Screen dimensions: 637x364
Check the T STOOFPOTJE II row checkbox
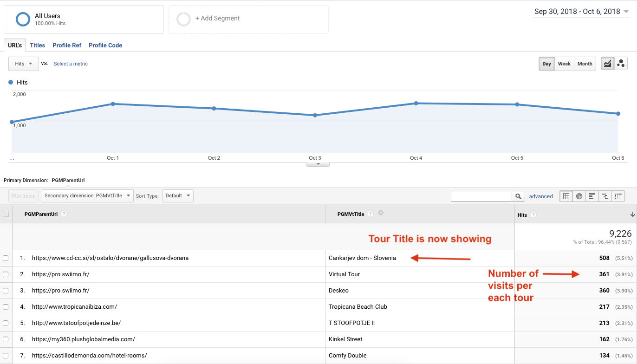click(6, 323)
